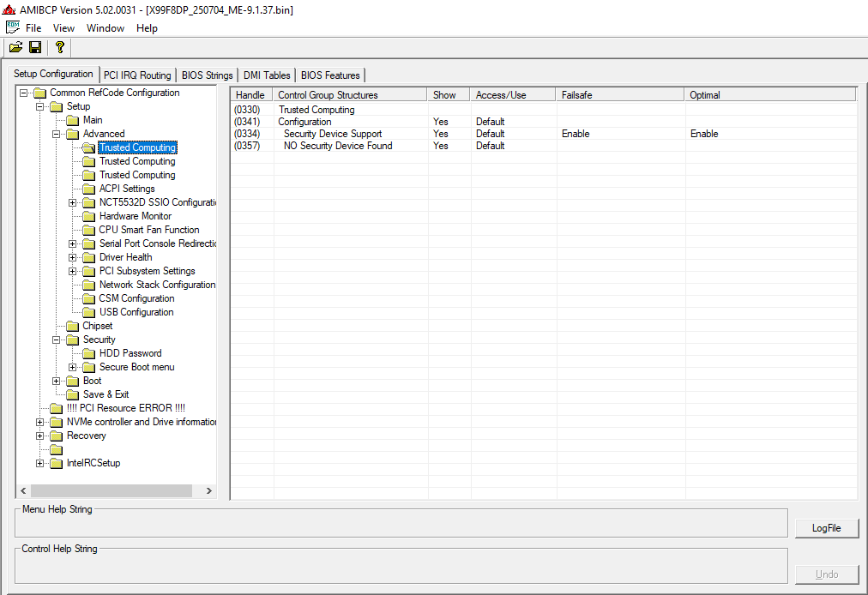This screenshot has height=595, width=868.
Task: Click folder icon of !!!! PCI Resource ERROR !!!!
Action: pos(57,408)
